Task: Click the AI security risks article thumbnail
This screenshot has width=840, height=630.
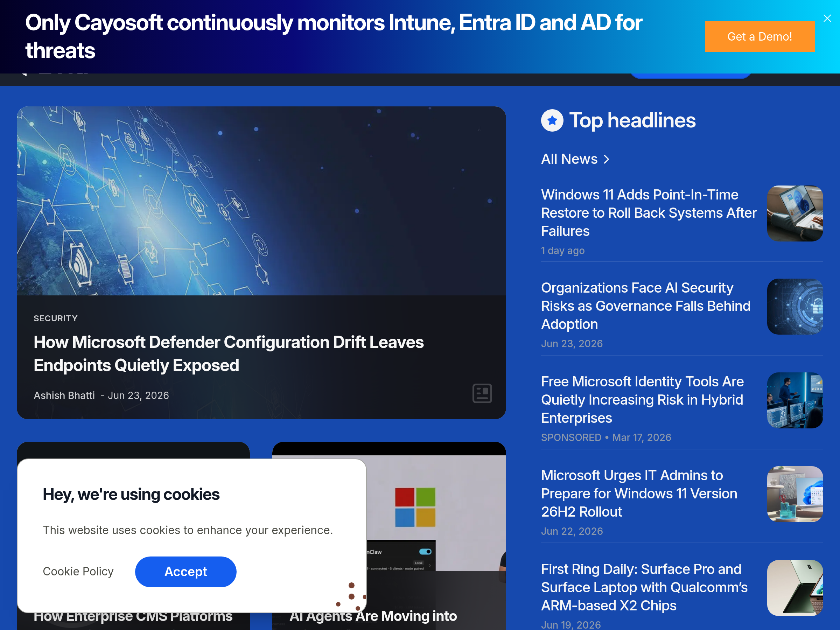Action: pos(795,307)
